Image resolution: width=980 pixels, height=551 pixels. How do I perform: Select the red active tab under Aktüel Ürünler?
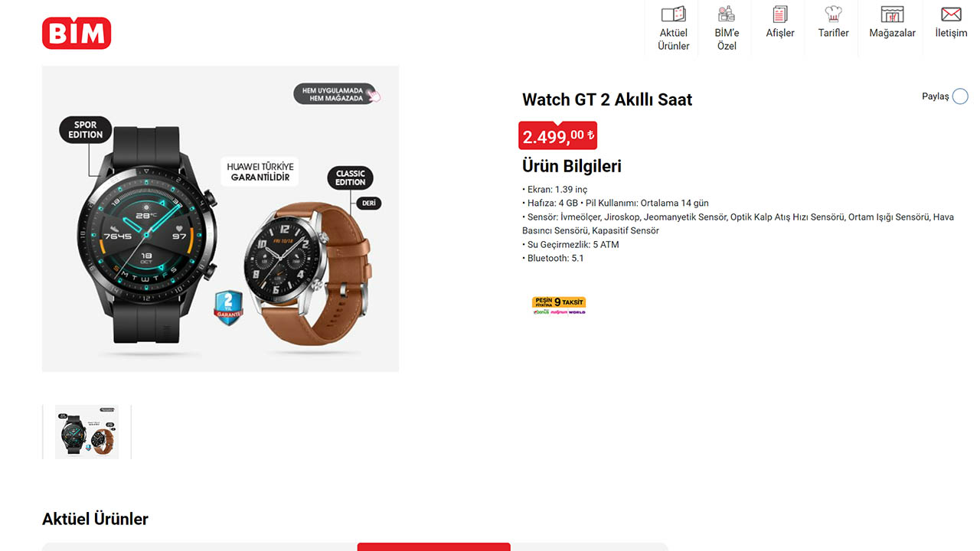pos(434,546)
